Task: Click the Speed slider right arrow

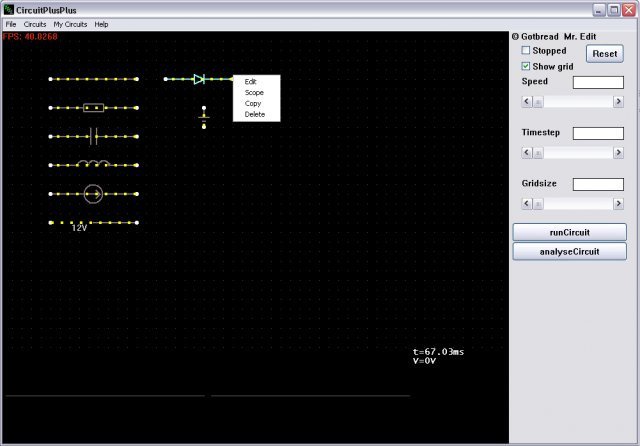Action: (618, 101)
